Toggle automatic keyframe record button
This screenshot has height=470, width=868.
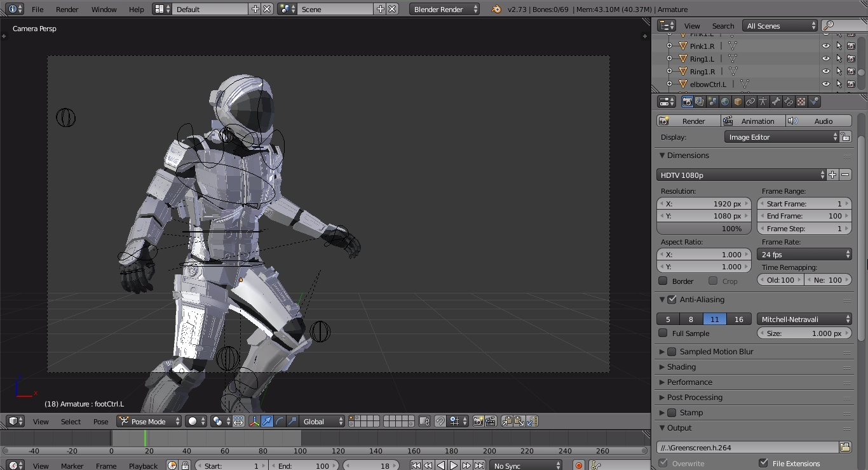coord(579,466)
